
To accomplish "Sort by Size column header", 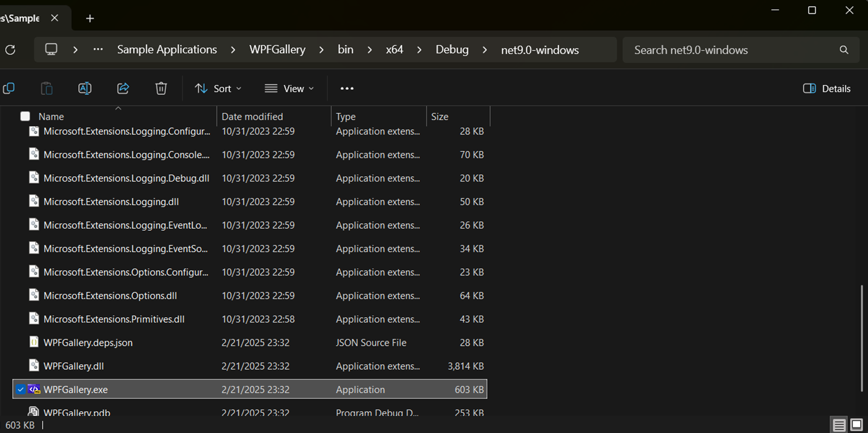I will 458,116.
